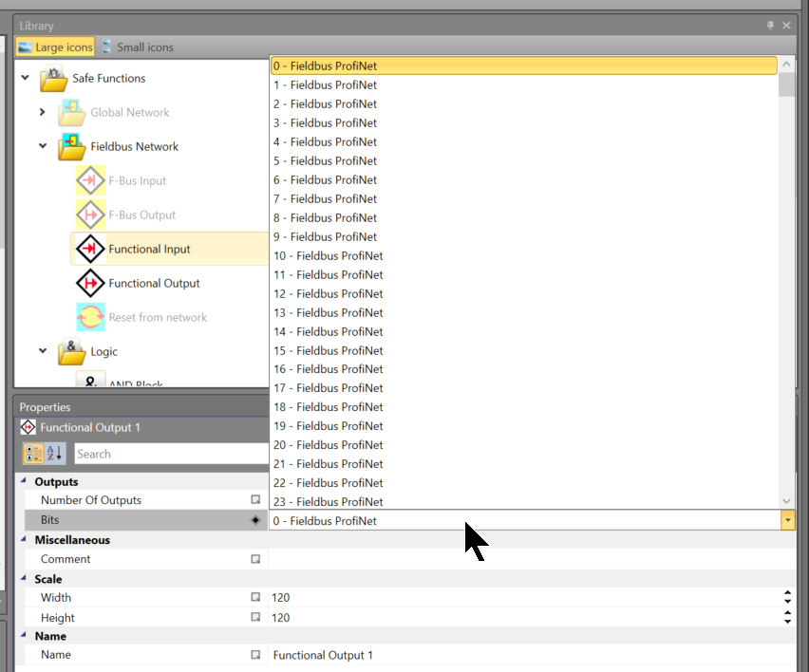Image resolution: width=809 pixels, height=672 pixels.
Task: Click the Comment property marker
Action: click(x=255, y=559)
